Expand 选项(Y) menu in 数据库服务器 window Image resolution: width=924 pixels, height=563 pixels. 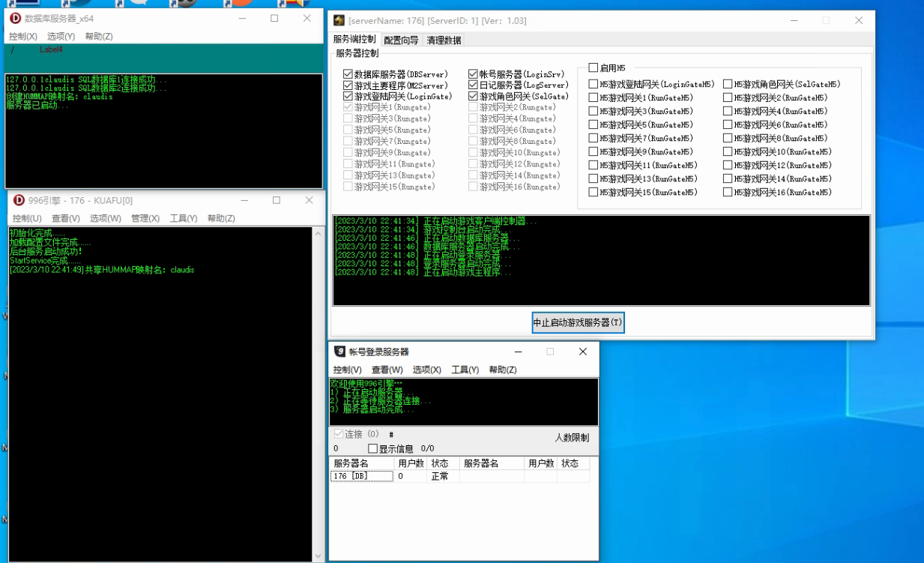tap(61, 37)
